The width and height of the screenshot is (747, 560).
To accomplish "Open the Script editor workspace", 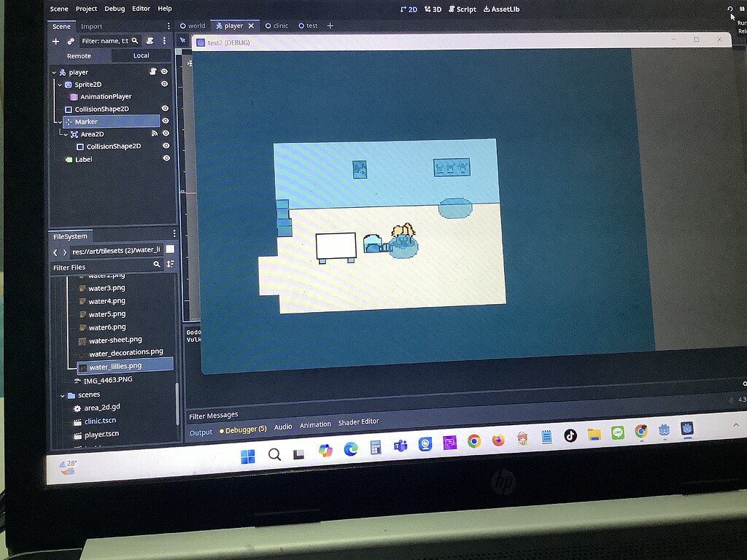I will coord(462,9).
